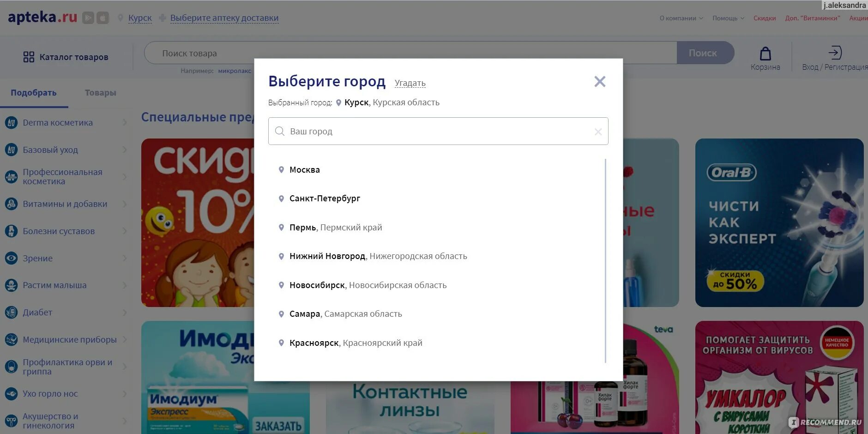Expand the Помощь dropdown
The image size is (868, 434).
coord(728,18)
